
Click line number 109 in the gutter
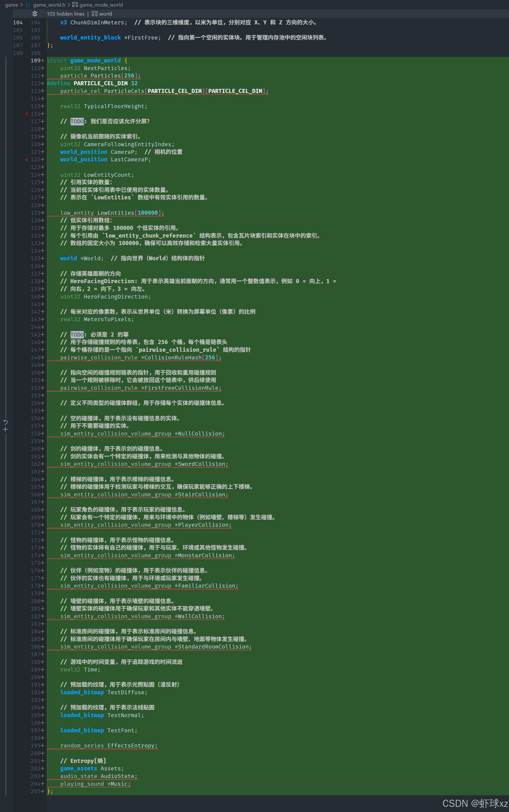pos(35,61)
